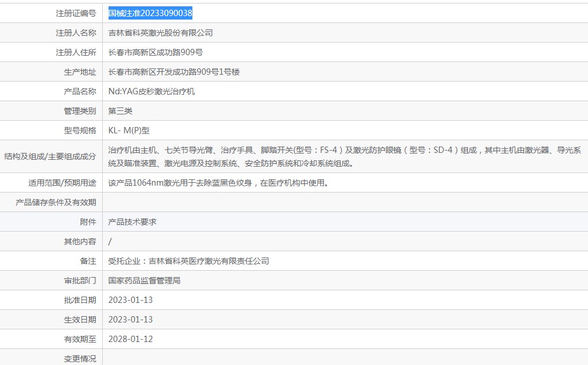
Task: Select the highlighted registration number 国械注准20233090038
Action: click(x=150, y=13)
